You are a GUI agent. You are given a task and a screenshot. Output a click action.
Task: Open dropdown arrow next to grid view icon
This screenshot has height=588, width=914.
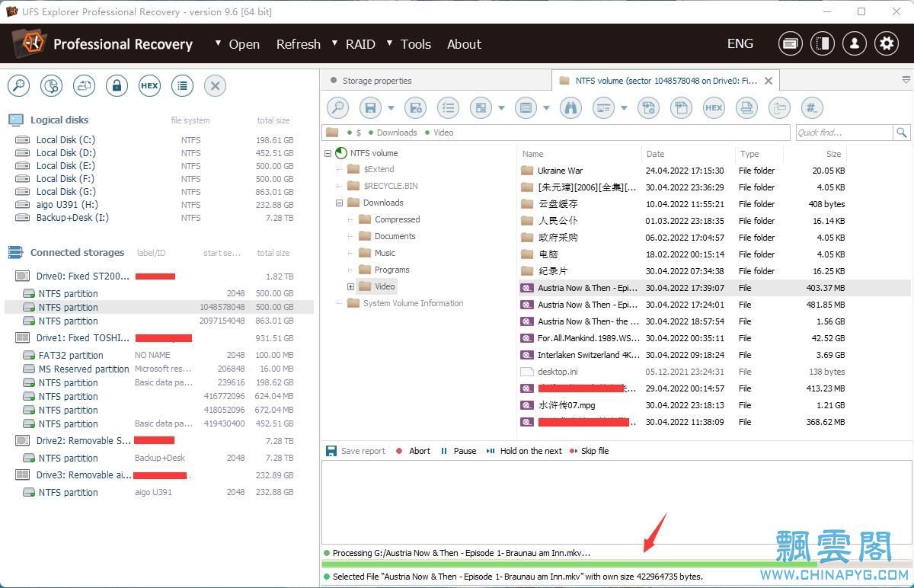501,108
